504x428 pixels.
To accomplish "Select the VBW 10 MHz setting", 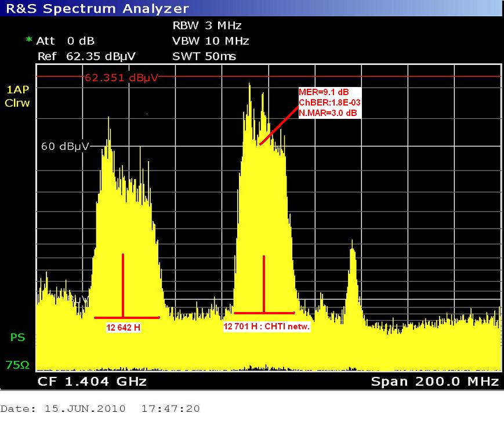I will click(x=211, y=41).
